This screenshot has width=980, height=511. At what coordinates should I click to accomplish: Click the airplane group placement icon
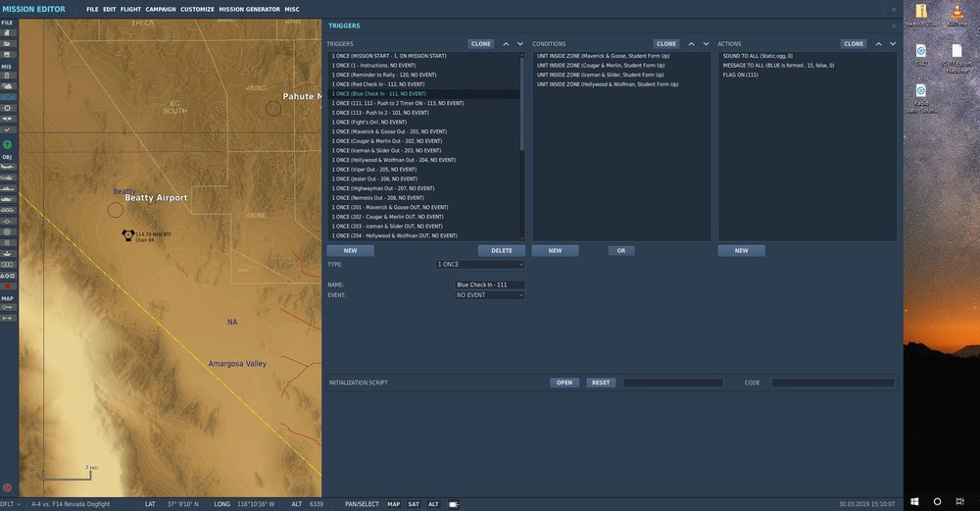click(x=8, y=168)
